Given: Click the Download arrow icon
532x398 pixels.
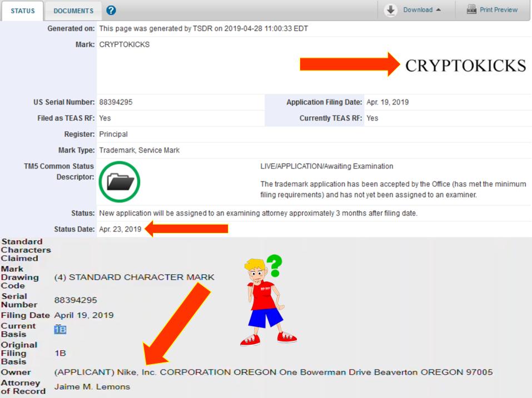Looking at the screenshot, I should (390, 10).
